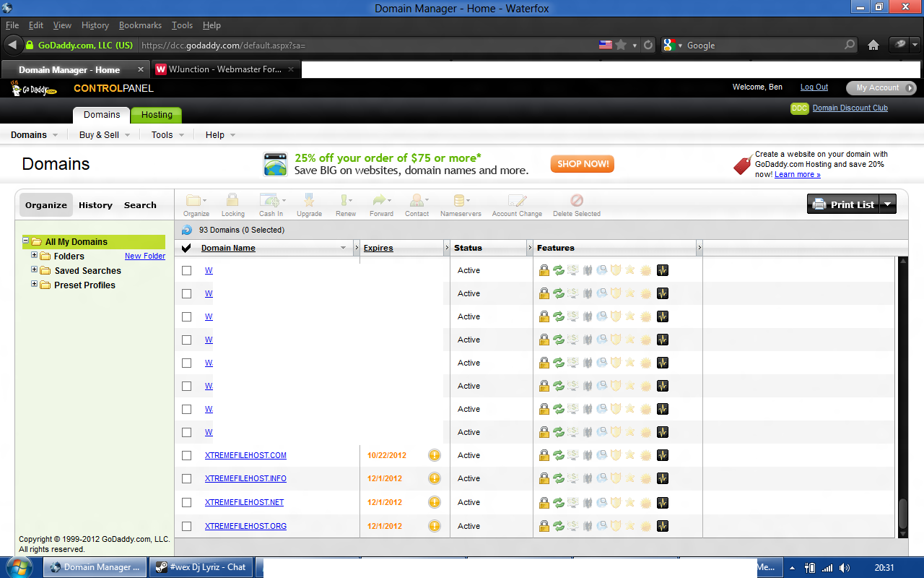Click the star icon on XTREMEFILEHOST.ORG row
Image resolution: width=924 pixels, height=578 pixels.
click(x=630, y=526)
